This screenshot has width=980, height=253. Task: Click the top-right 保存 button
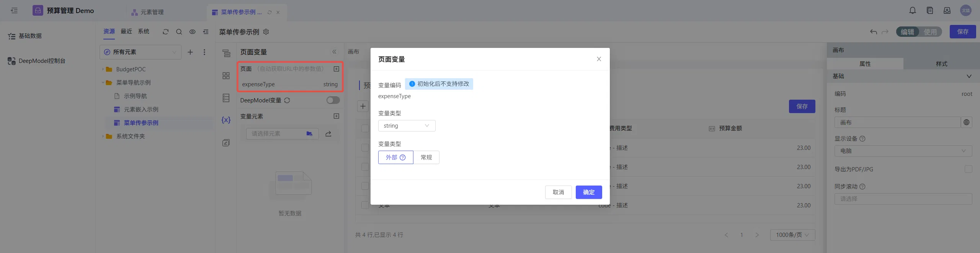point(963,32)
